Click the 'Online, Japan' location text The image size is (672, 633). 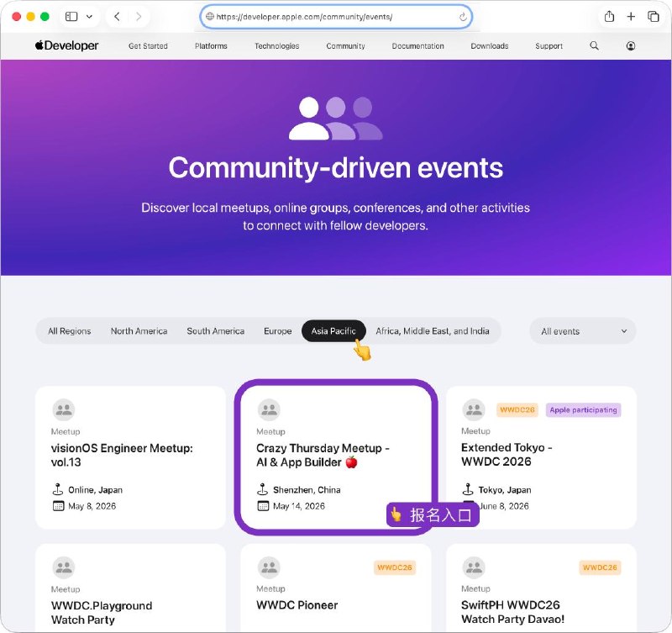tap(95, 490)
